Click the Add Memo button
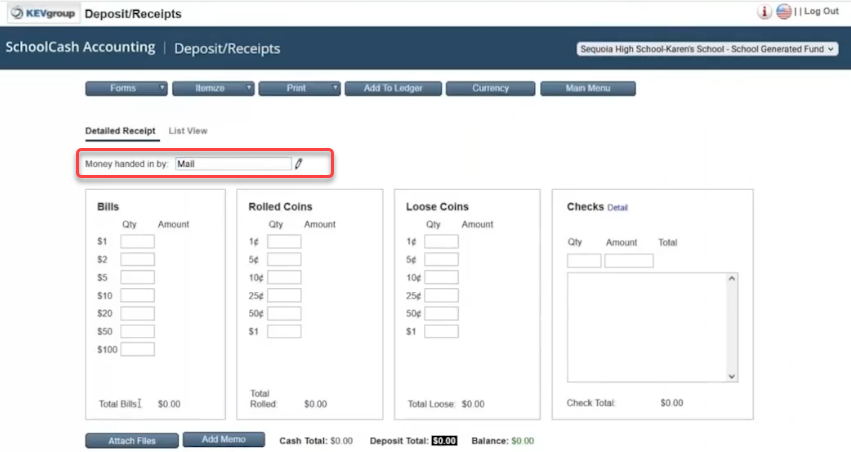851x452 pixels. (224, 440)
